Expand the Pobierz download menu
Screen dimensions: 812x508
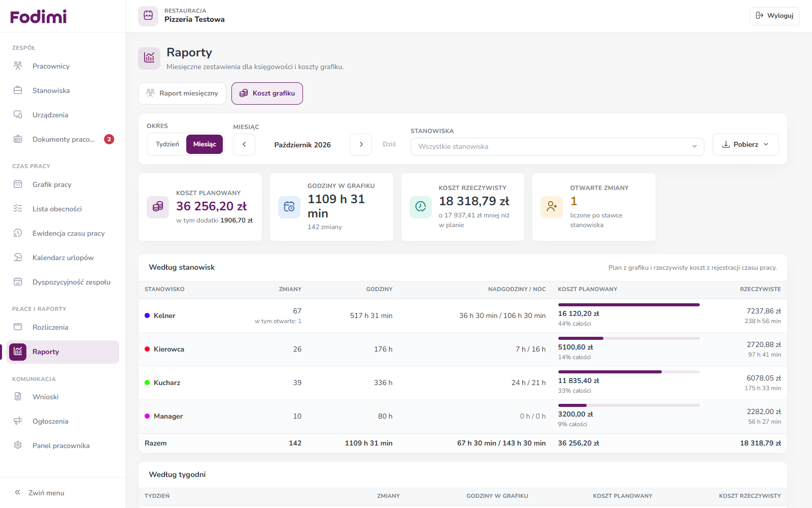(x=746, y=145)
